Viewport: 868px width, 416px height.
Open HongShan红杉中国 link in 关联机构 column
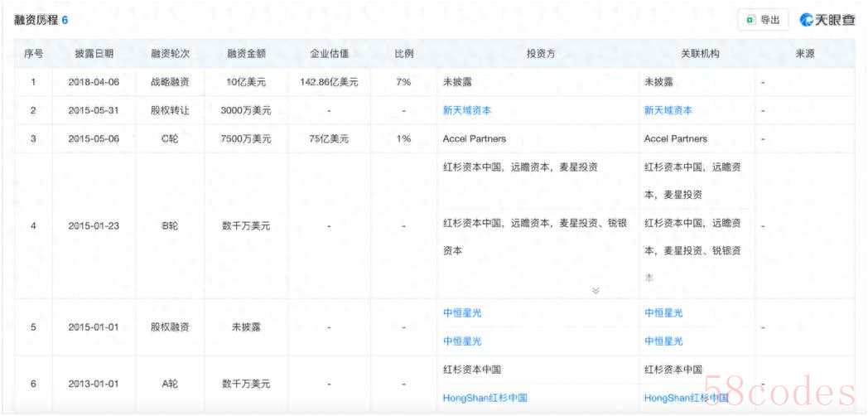[686, 398]
